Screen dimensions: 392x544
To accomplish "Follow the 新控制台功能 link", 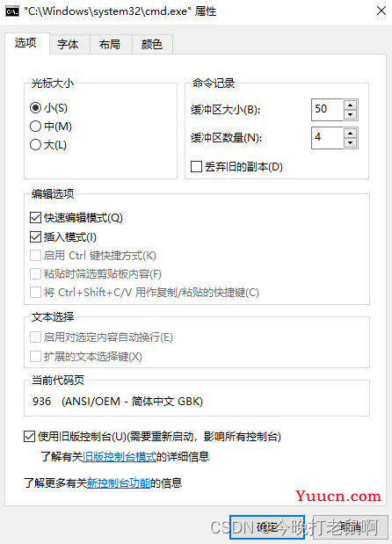I will tap(119, 483).
